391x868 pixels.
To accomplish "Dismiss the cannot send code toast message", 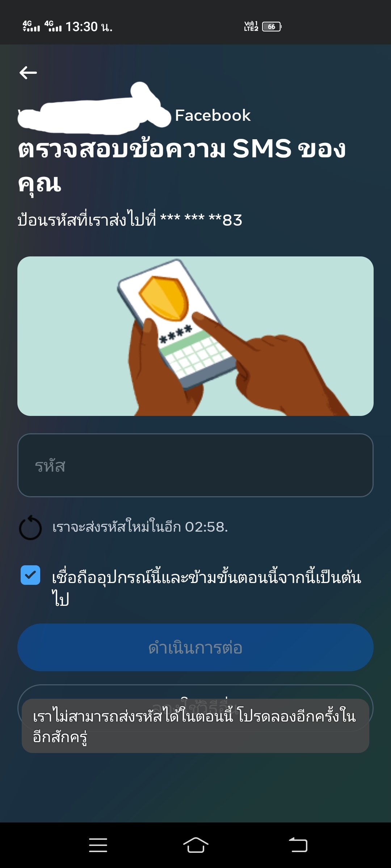I will tap(195, 726).
